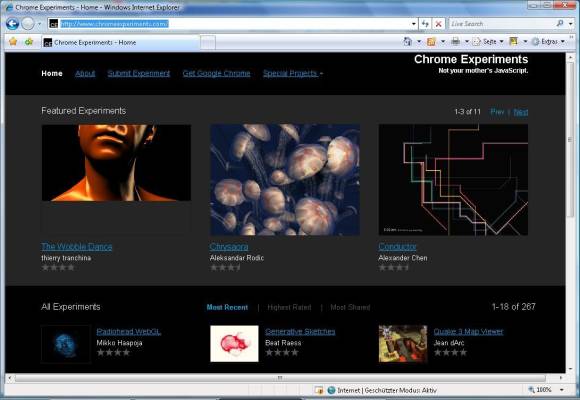Click Internet zone globe in status bar
The width and height of the screenshot is (580, 400).
pyautogui.click(x=331, y=390)
